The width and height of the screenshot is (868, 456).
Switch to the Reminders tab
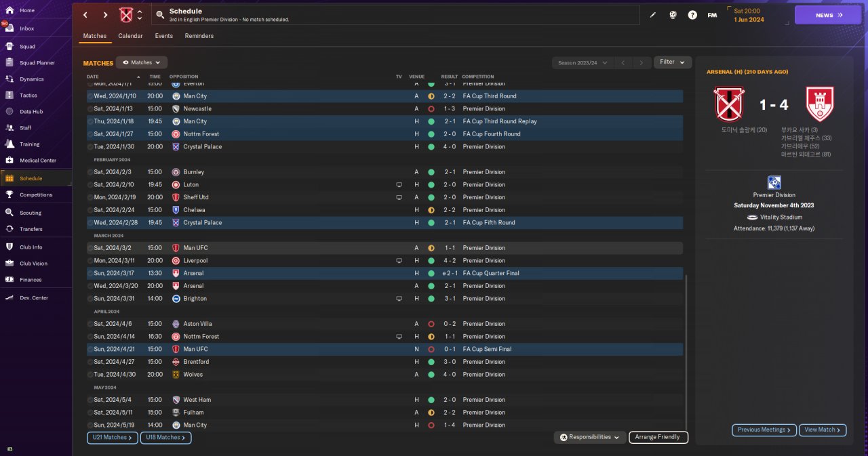[x=199, y=36]
